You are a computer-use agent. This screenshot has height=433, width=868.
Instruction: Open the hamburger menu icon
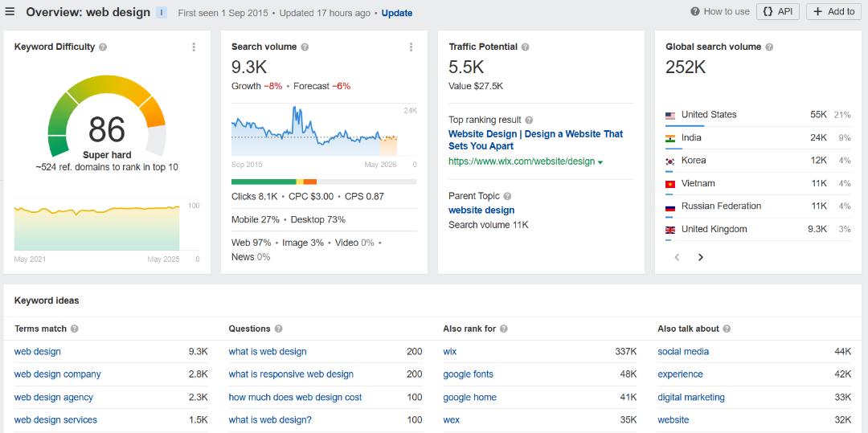coord(10,12)
